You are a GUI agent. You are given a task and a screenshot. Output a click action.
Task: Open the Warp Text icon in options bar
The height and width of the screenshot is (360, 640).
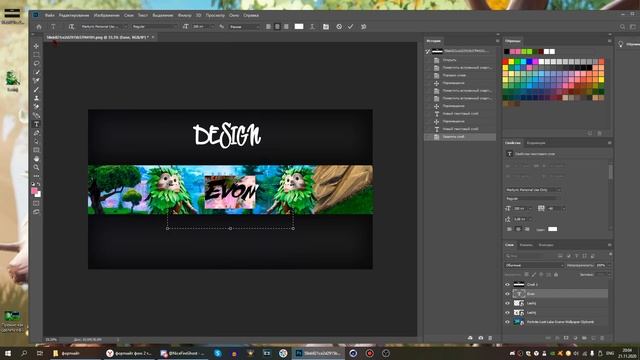click(312, 27)
